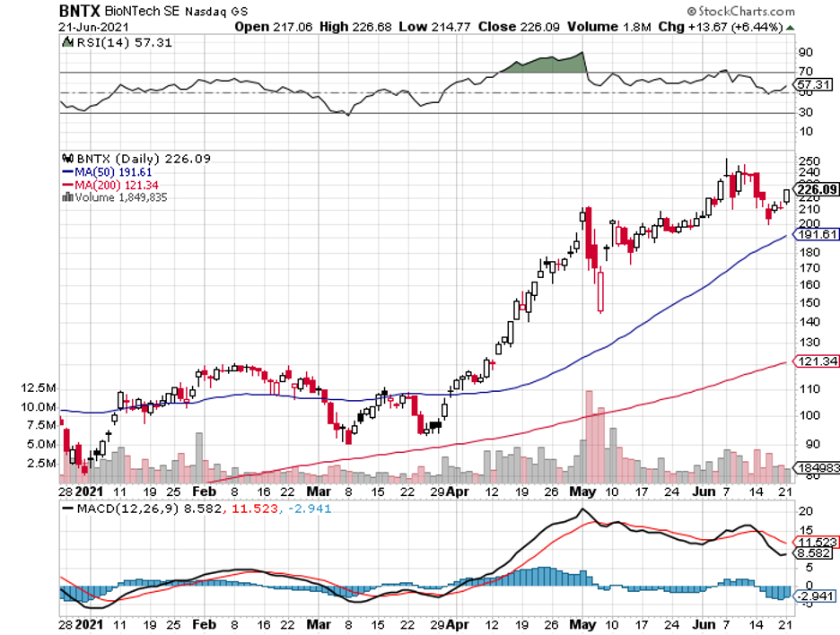Click the 226.09 current price tag
Image resolution: width=840 pixels, height=635 pixels.
(815, 189)
